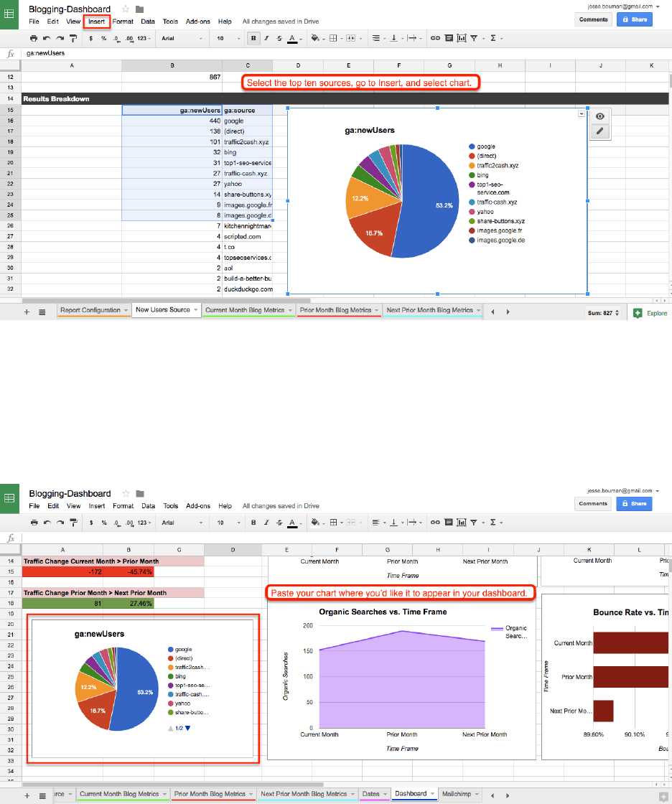Star the document in New Users Source window

pos(125,9)
